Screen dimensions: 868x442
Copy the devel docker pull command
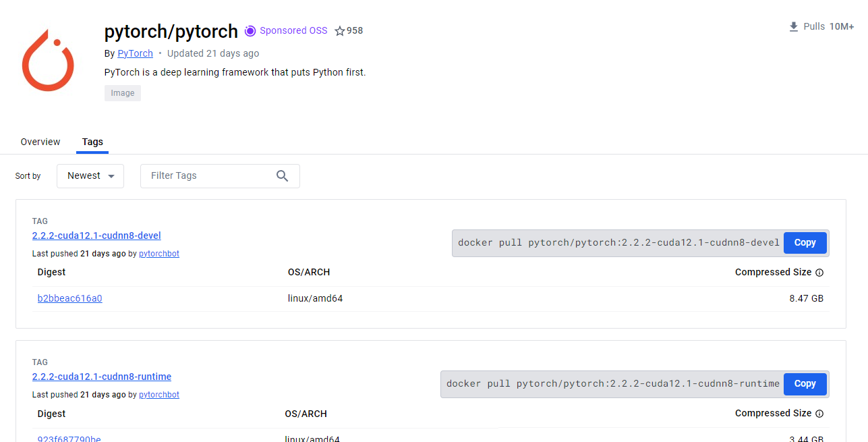pos(805,242)
